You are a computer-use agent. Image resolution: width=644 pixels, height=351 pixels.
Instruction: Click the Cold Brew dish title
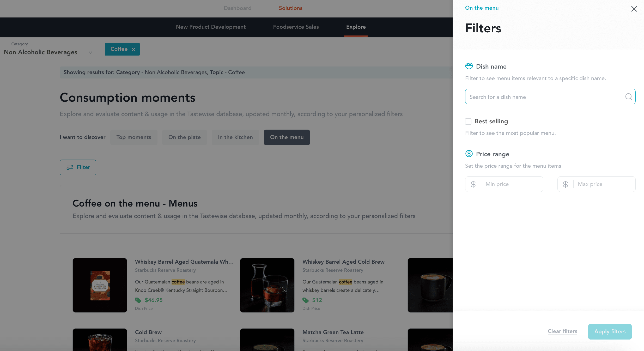click(x=148, y=332)
